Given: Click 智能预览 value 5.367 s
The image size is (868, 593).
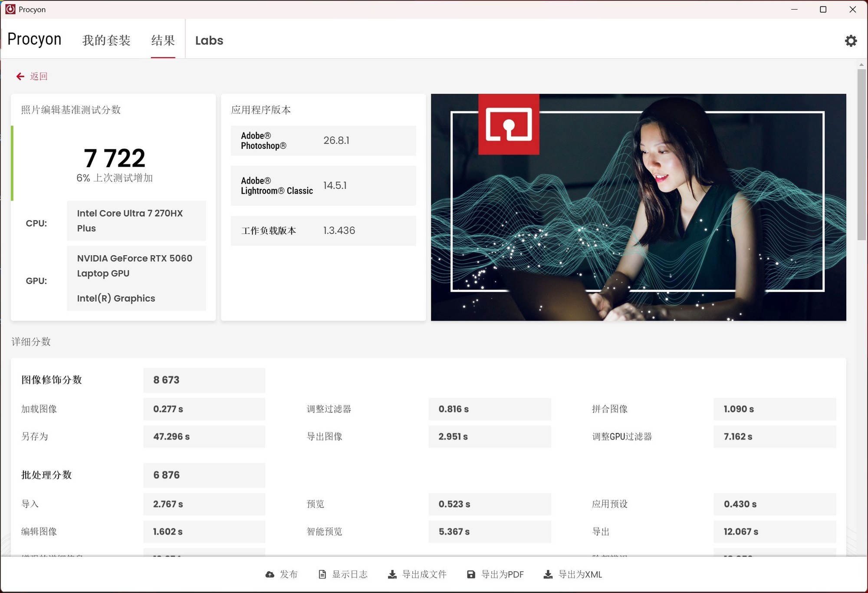Looking at the screenshot, I should (490, 531).
